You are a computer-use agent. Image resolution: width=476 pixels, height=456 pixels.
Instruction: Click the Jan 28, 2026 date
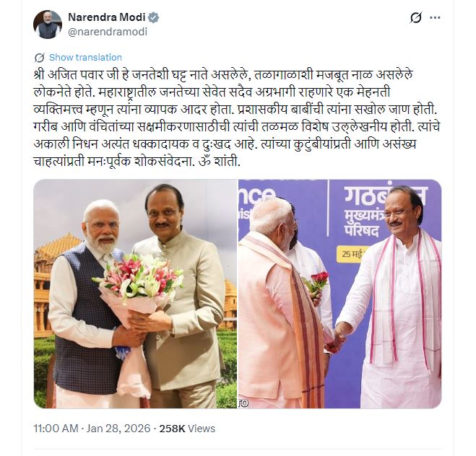[x=118, y=429]
